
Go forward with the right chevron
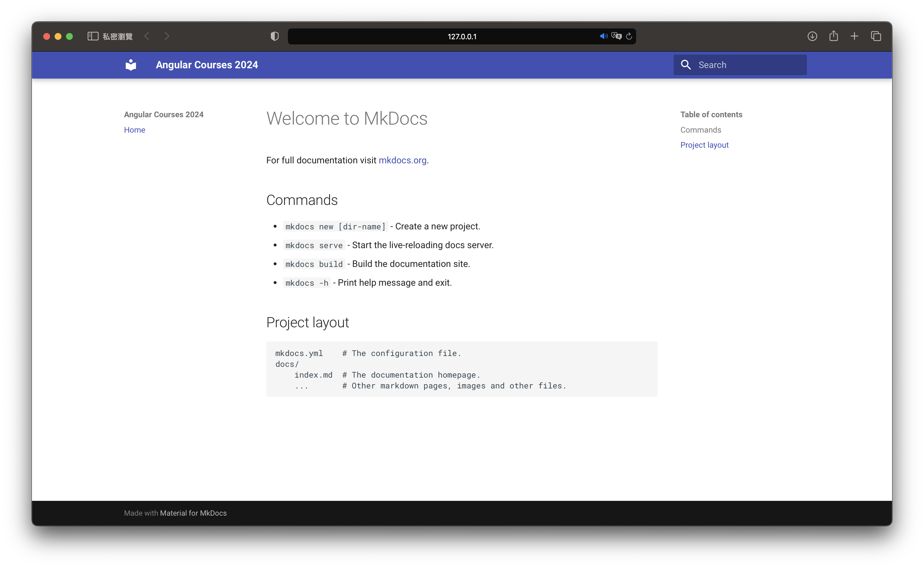point(167,36)
